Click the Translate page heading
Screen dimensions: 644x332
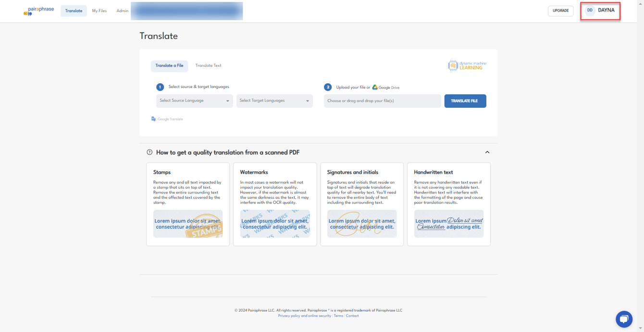tap(159, 36)
